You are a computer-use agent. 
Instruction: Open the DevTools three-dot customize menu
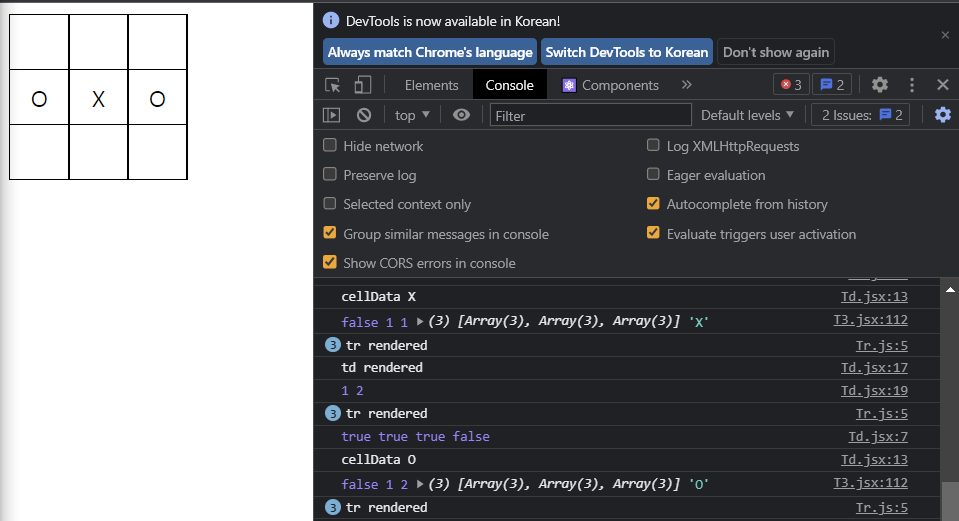tap(912, 85)
